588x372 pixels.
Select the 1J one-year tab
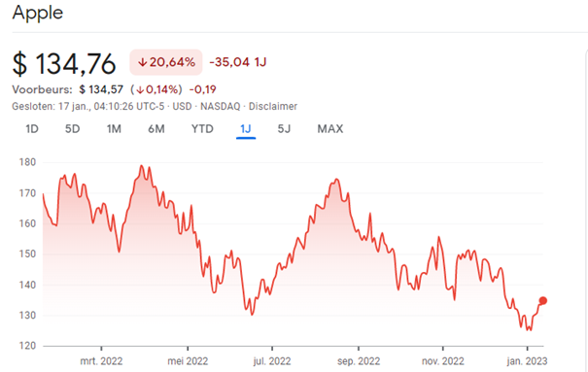246,129
